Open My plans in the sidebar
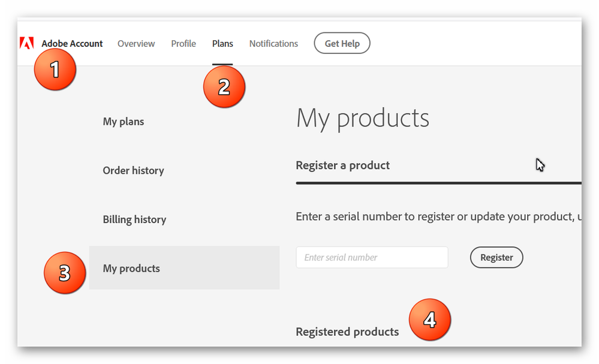 [x=124, y=122]
